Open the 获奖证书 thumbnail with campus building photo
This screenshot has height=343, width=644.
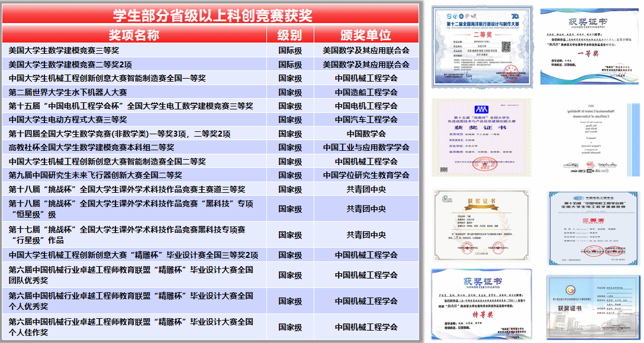(x=593, y=308)
